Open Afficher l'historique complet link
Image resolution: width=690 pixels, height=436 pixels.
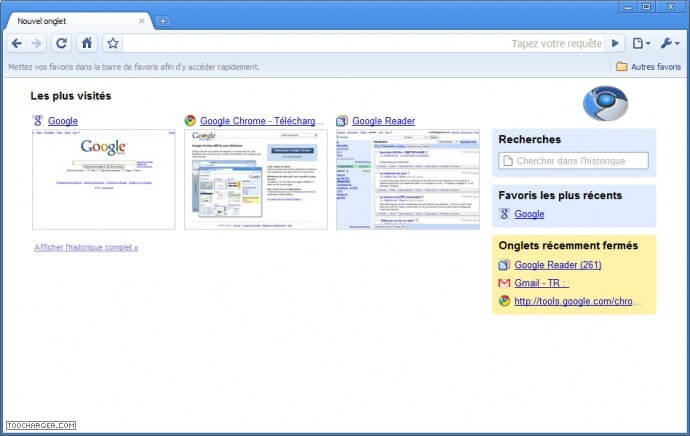(x=86, y=247)
